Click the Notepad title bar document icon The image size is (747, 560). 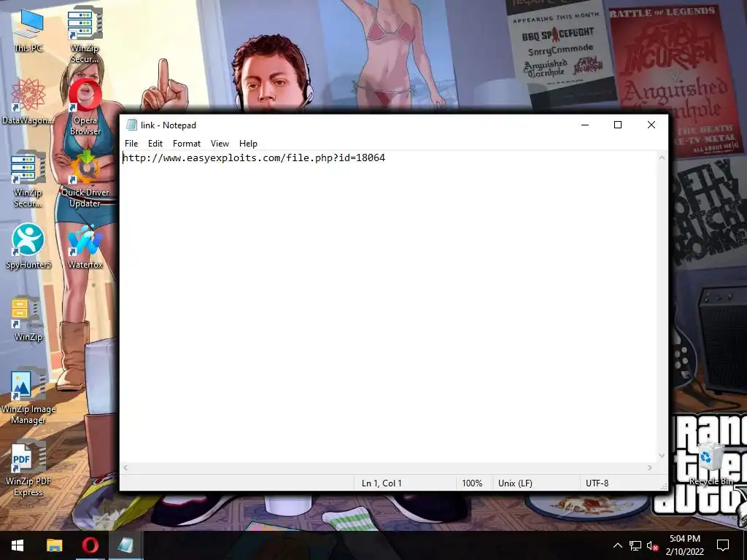131,125
